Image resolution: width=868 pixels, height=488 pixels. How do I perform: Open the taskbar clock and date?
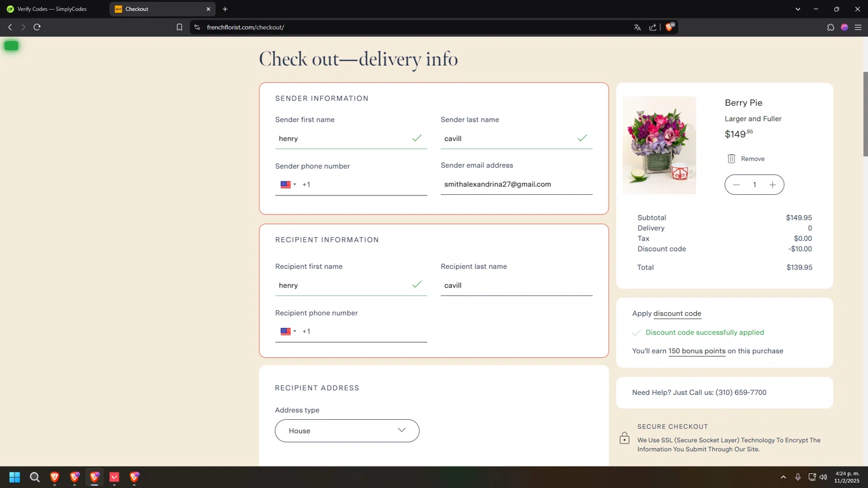847,477
